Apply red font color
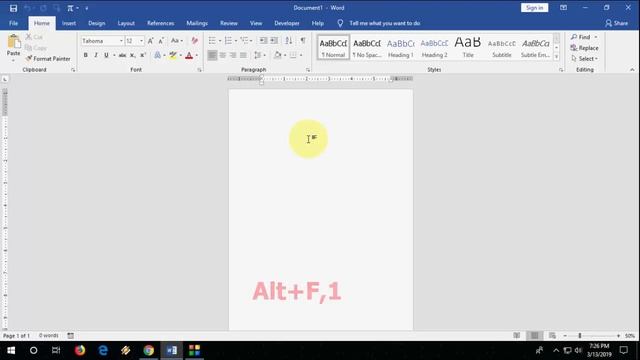The width and height of the screenshot is (640, 360). click(x=189, y=55)
